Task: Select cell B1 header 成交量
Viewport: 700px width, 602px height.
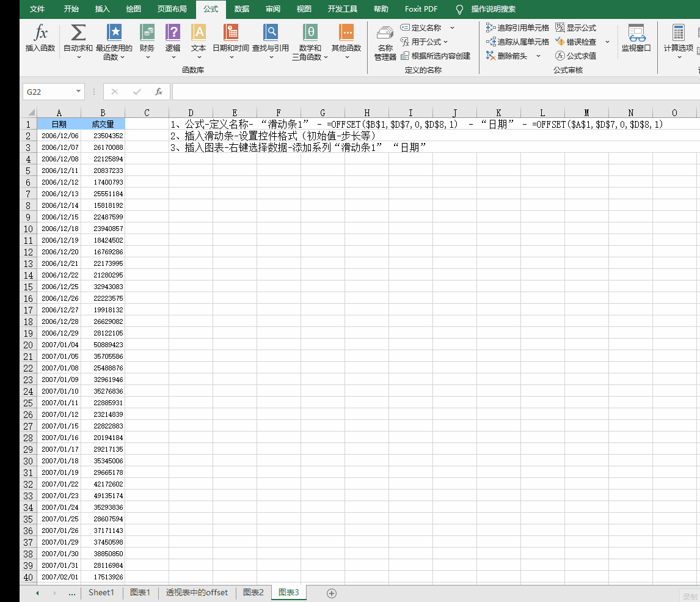Action: click(x=103, y=124)
